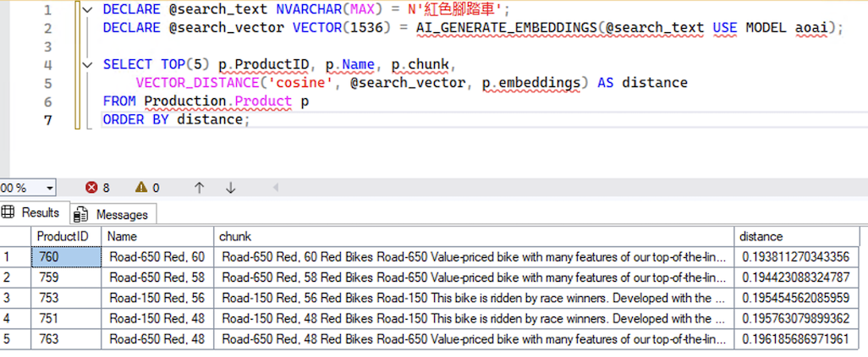This screenshot has width=868, height=357.
Task: Click the Name cell 'Road-650 Red, 58'
Action: click(x=157, y=277)
